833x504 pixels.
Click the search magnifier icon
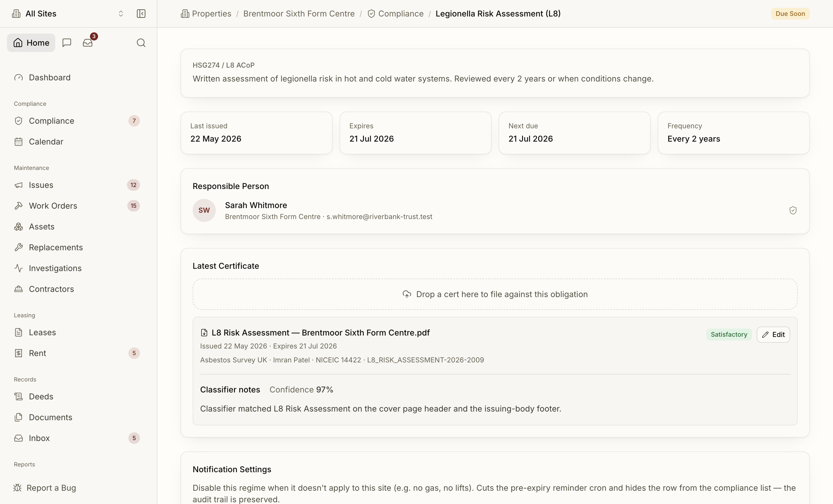(x=141, y=42)
